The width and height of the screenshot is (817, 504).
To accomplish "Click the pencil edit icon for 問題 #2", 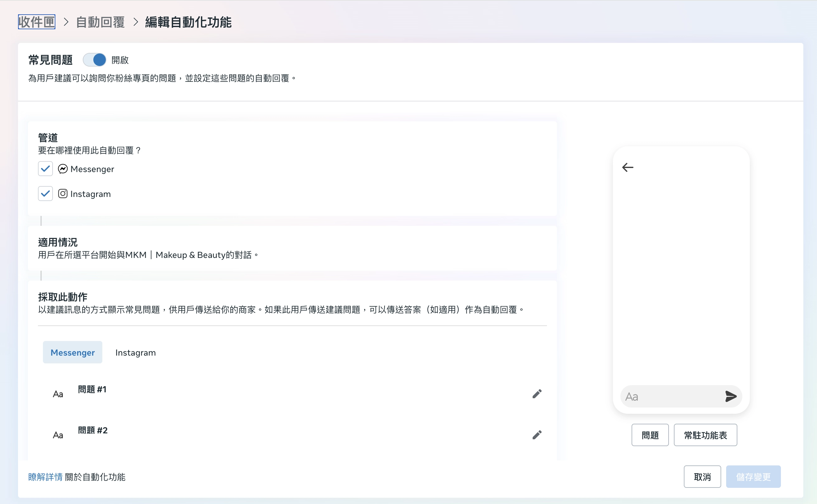I will (537, 435).
